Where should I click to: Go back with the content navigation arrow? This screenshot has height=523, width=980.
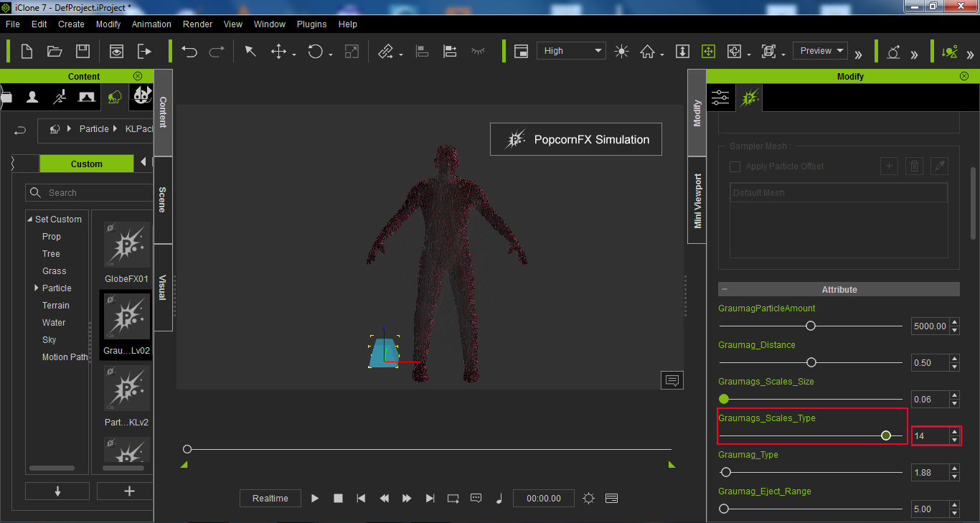pos(20,130)
